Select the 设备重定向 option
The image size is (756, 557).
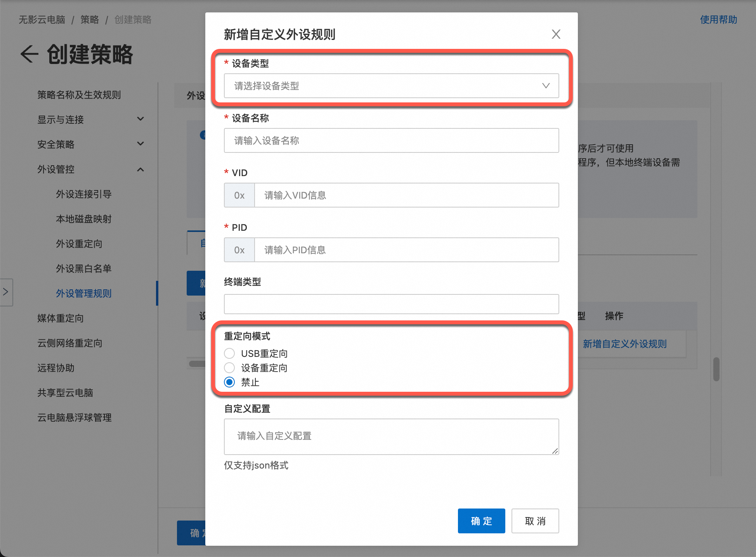click(x=229, y=368)
